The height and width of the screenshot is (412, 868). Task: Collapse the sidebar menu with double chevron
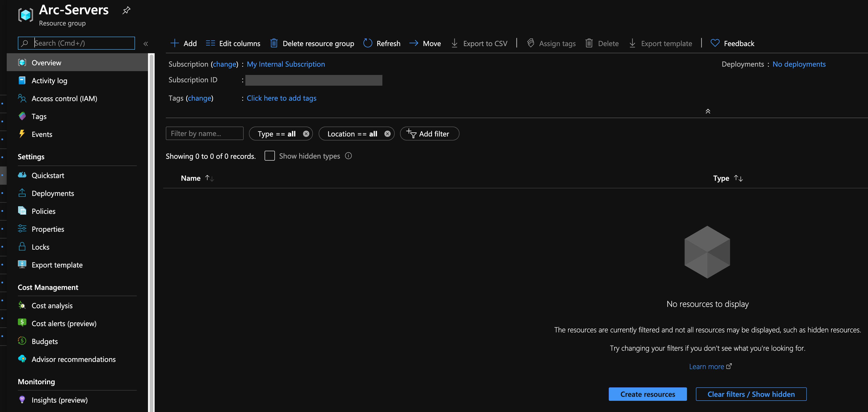tap(146, 43)
